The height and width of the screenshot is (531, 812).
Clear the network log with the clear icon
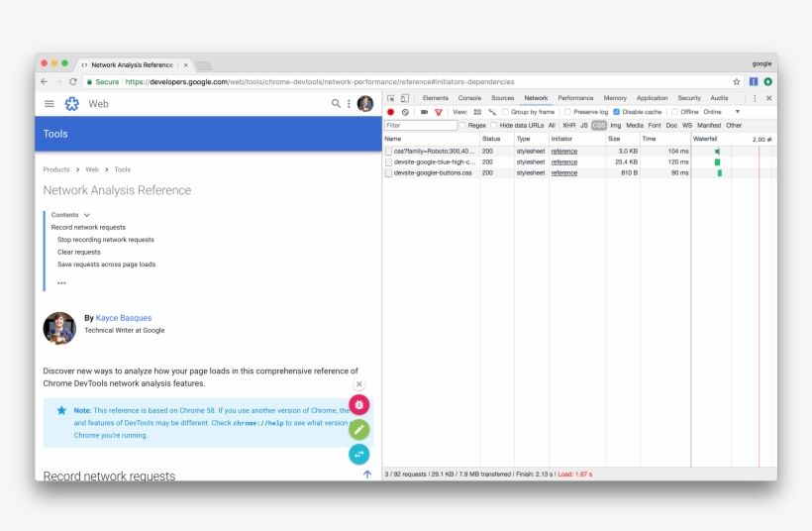tap(405, 112)
